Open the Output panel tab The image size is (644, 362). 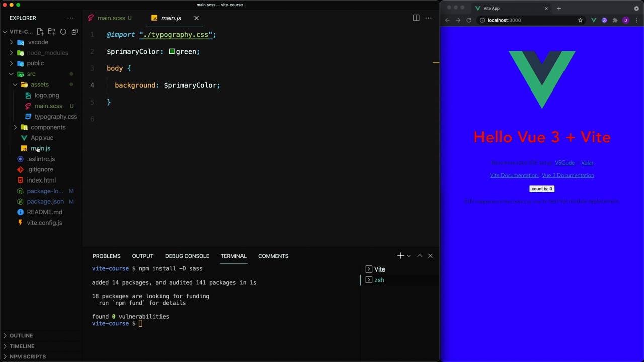pos(143,256)
